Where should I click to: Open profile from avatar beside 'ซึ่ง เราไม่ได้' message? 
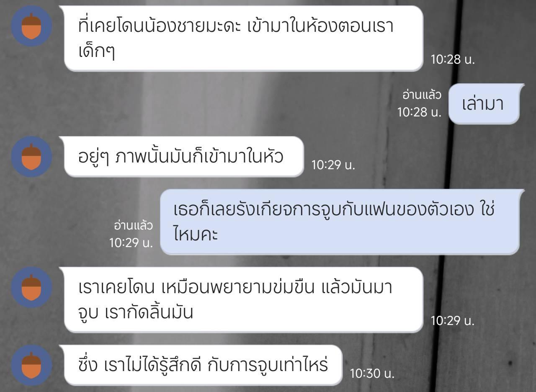tap(31, 365)
